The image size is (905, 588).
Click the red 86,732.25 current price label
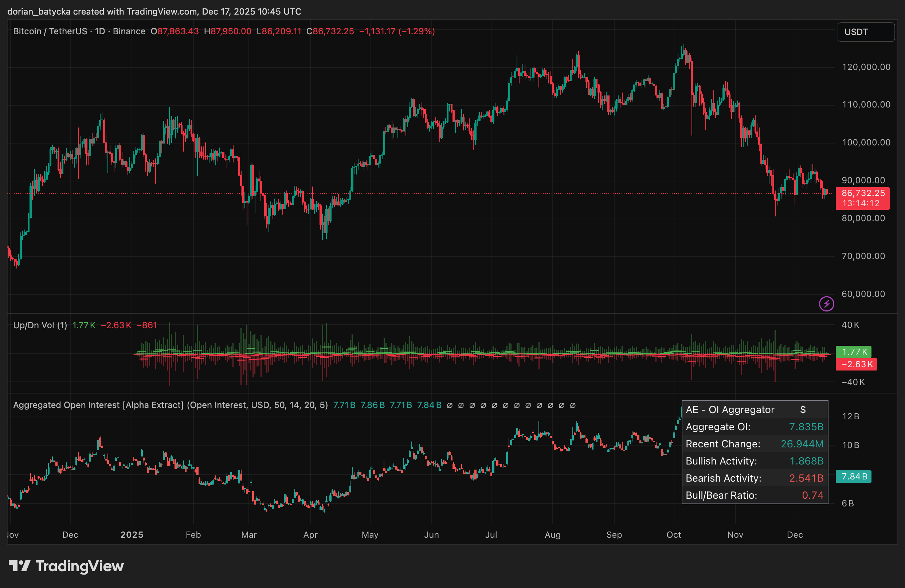pos(862,193)
